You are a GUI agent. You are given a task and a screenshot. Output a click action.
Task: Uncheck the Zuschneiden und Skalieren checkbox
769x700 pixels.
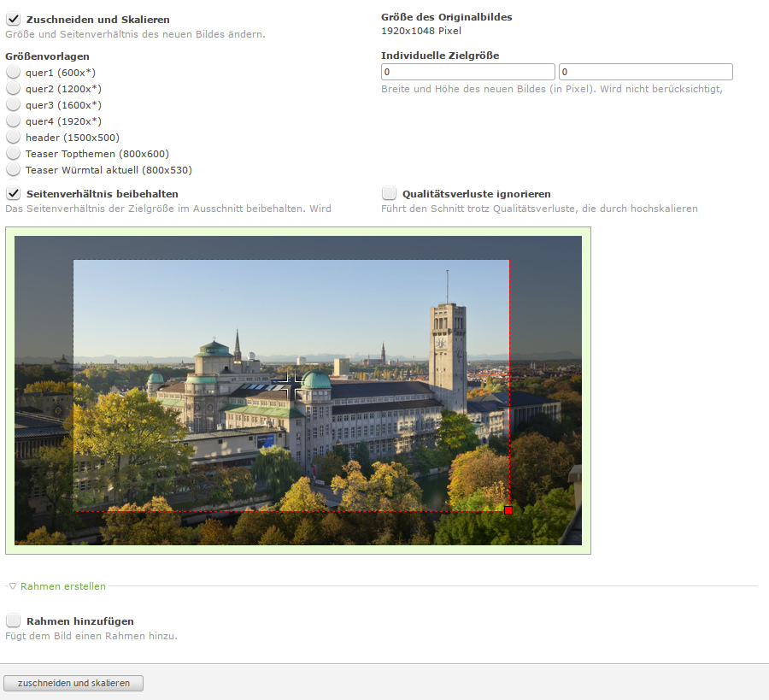coord(13,20)
